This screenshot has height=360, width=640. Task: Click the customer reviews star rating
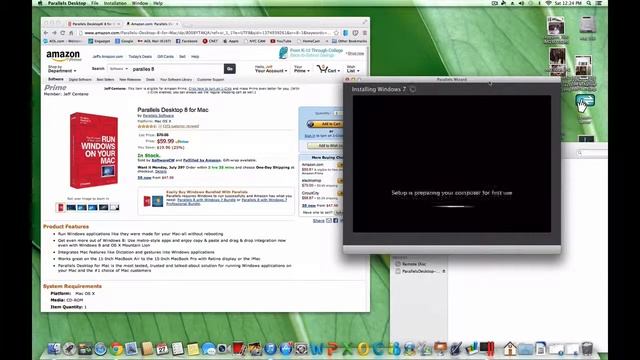tap(147, 126)
